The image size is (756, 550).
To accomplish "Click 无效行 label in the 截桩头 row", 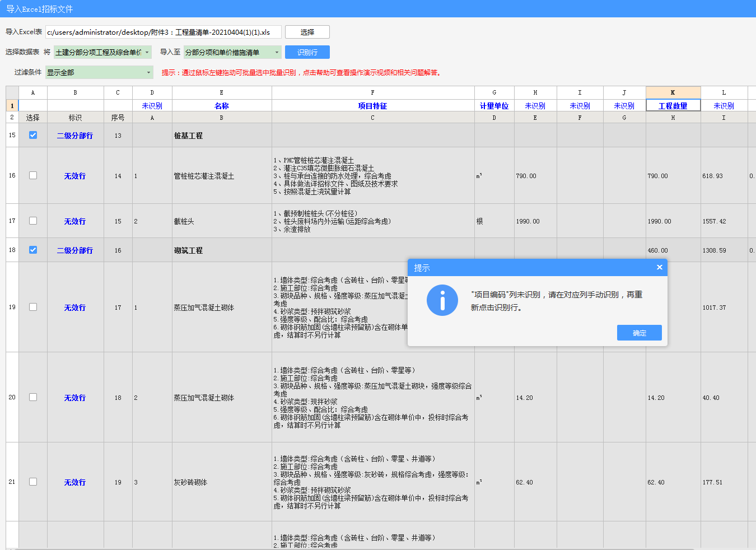I will 75,221.
